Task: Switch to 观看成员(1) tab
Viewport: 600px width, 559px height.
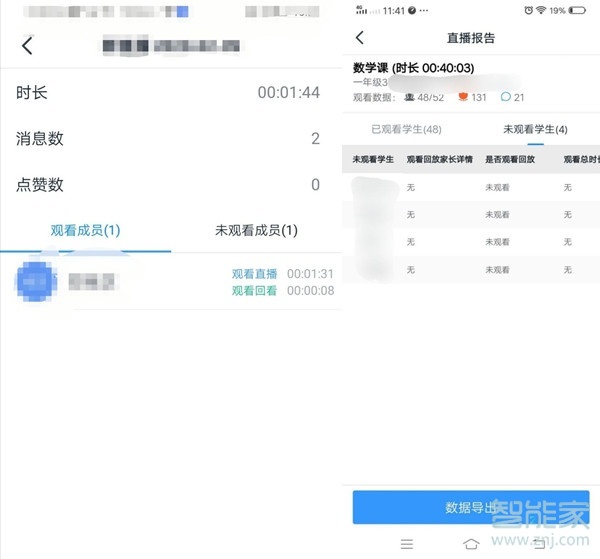Action: [x=86, y=231]
